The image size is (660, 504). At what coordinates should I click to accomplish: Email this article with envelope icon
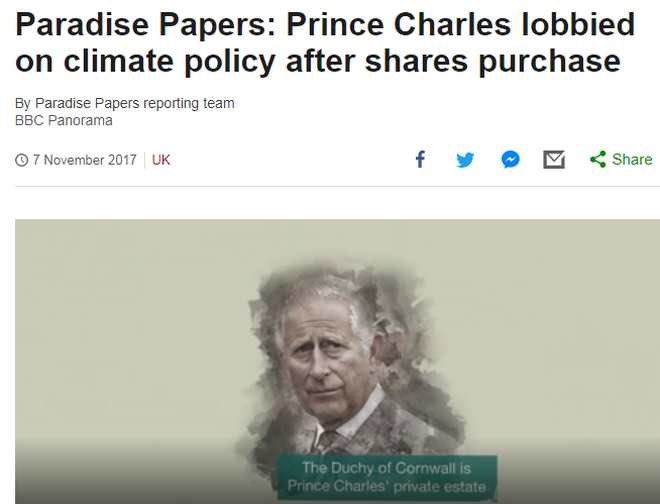[554, 160]
